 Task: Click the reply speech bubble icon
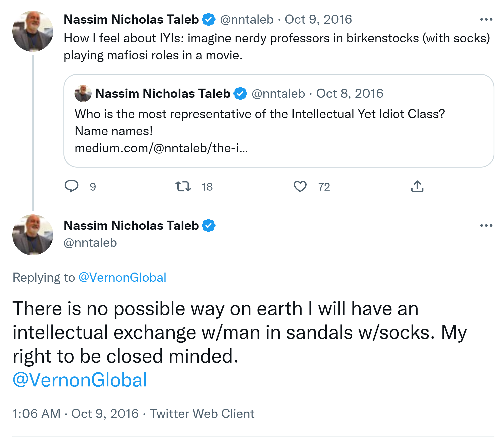coord(72,186)
